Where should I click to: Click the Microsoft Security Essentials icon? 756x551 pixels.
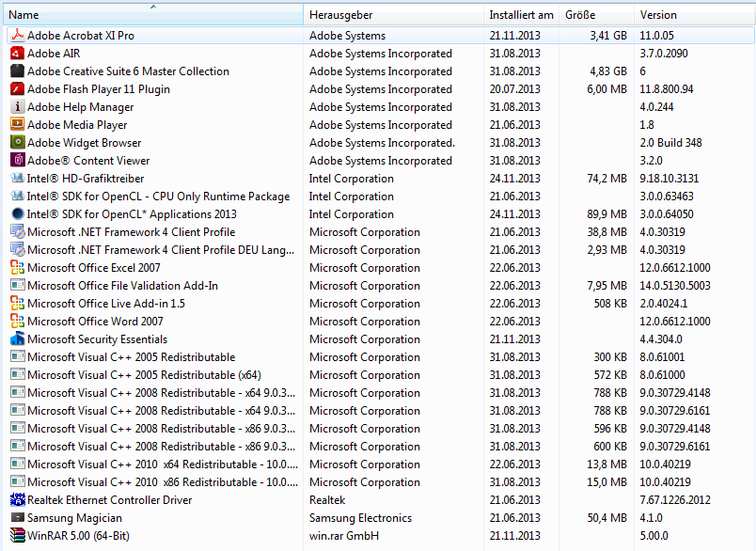click(x=17, y=338)
